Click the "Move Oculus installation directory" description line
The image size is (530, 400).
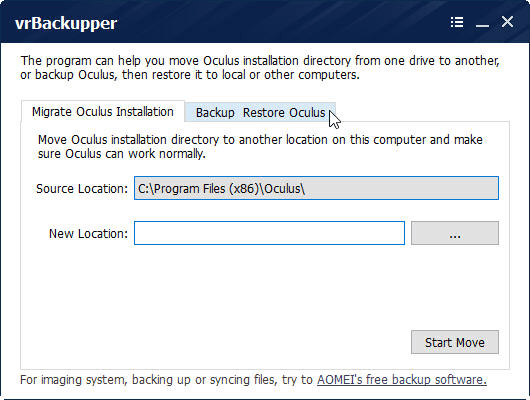[260, 140]
